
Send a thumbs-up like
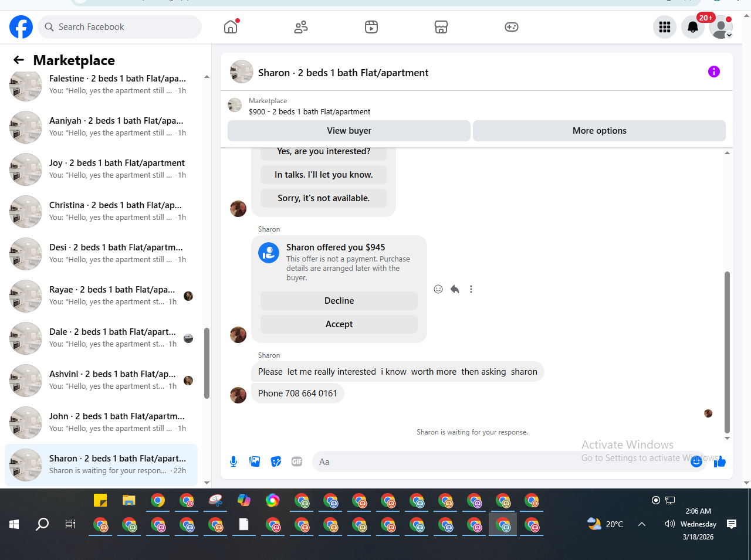(720, 462)
